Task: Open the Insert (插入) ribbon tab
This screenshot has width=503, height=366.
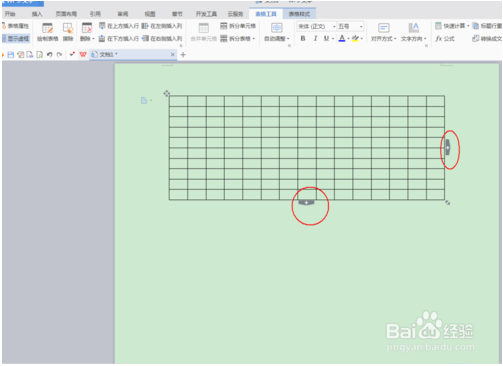Action: pyautogui.click(x=37, y=14)
